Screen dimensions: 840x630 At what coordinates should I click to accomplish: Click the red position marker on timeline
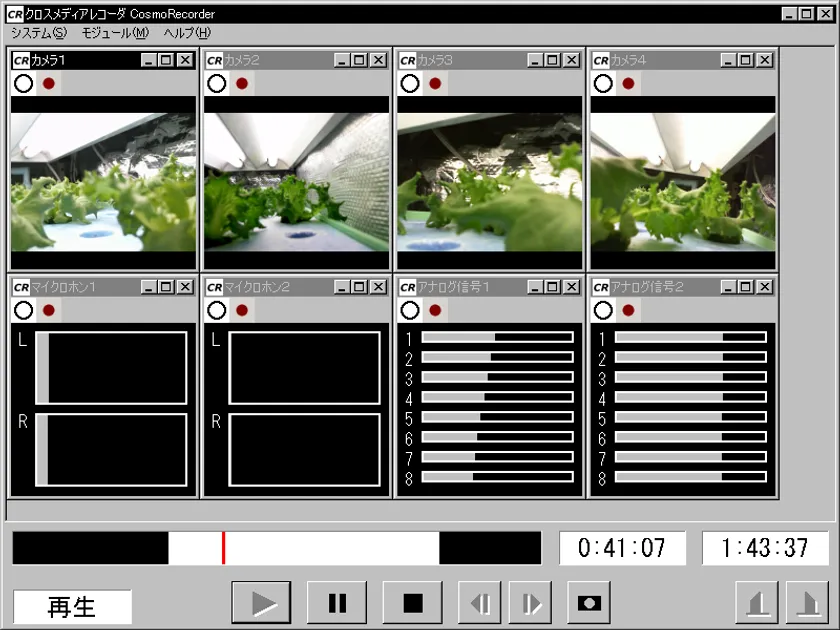pyautogui.click(x=223, y=548)
